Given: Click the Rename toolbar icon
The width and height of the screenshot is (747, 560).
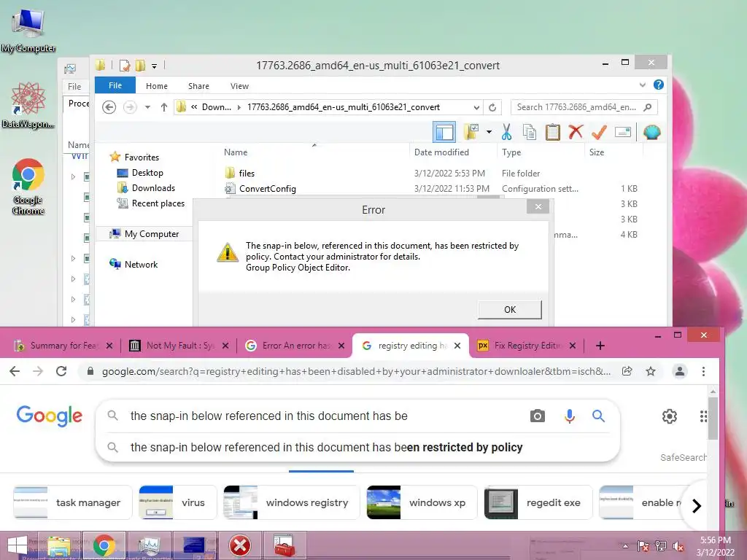Looking at the screenshot, I should [623, 132].
